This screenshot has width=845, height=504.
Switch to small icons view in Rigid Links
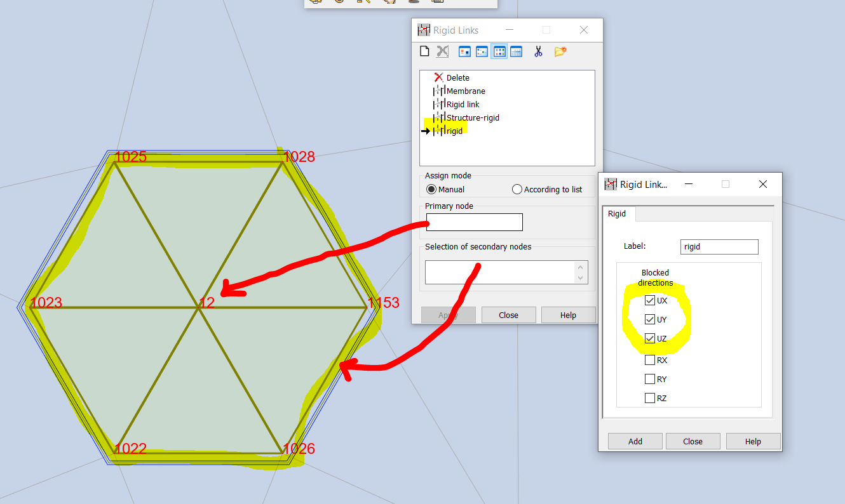(481, 51)
